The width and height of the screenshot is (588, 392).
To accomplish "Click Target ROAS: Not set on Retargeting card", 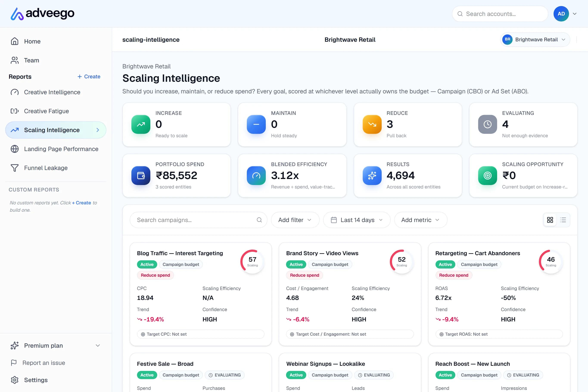I will 499,334.
